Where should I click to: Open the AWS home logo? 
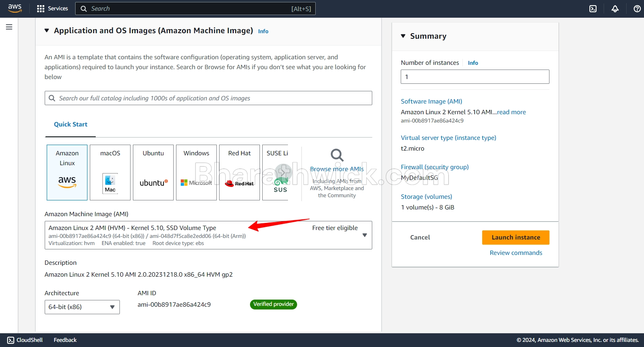(15, 8)
